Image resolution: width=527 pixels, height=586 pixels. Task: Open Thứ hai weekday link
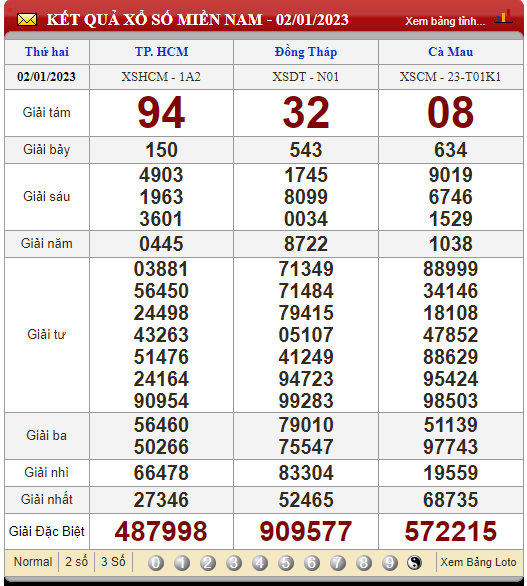pyautogui.click(x=47, y=52)
